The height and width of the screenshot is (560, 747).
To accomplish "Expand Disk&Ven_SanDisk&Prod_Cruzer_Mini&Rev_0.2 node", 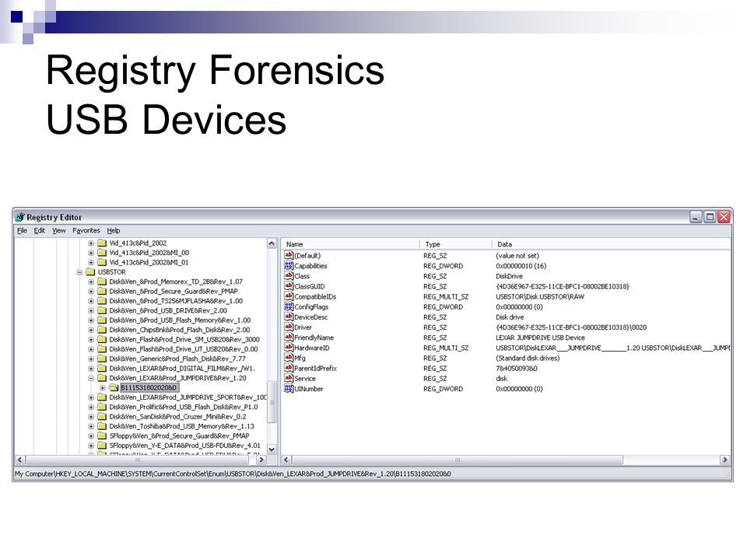I will 91,417.
